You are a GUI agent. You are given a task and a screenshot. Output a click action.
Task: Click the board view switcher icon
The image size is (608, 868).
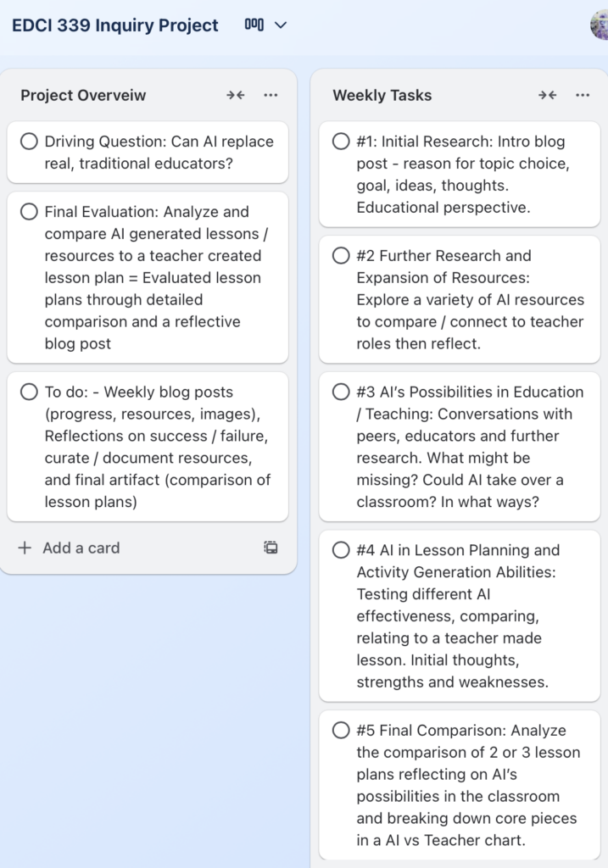(254, 25)
